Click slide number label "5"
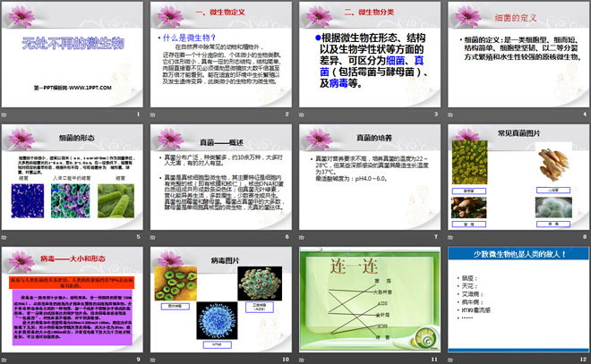Screen dimensions: 591x364 click(138, 237)
